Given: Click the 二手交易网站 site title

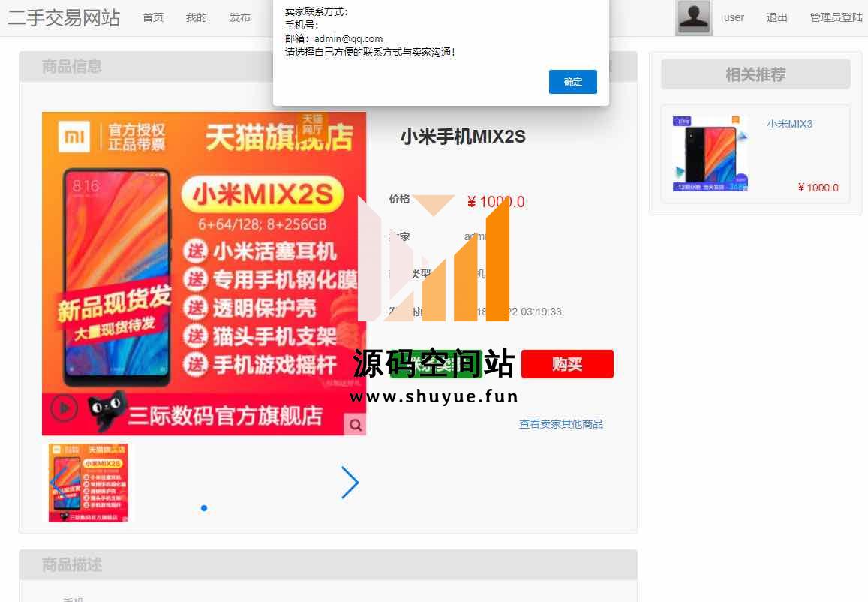Looking at the screenshot, I should click(x=64, y=18).
